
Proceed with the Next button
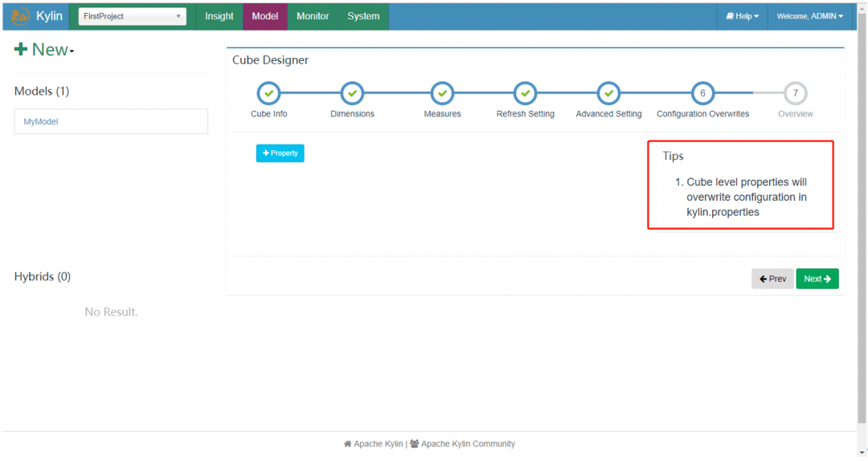click(x=817, y=279)
